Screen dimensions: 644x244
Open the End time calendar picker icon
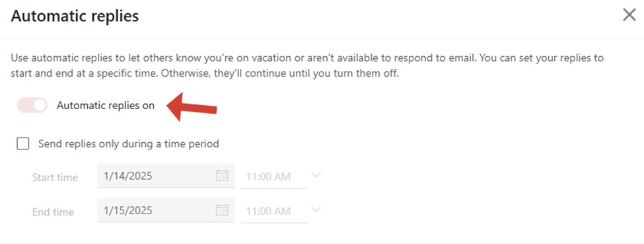[222, 210]
